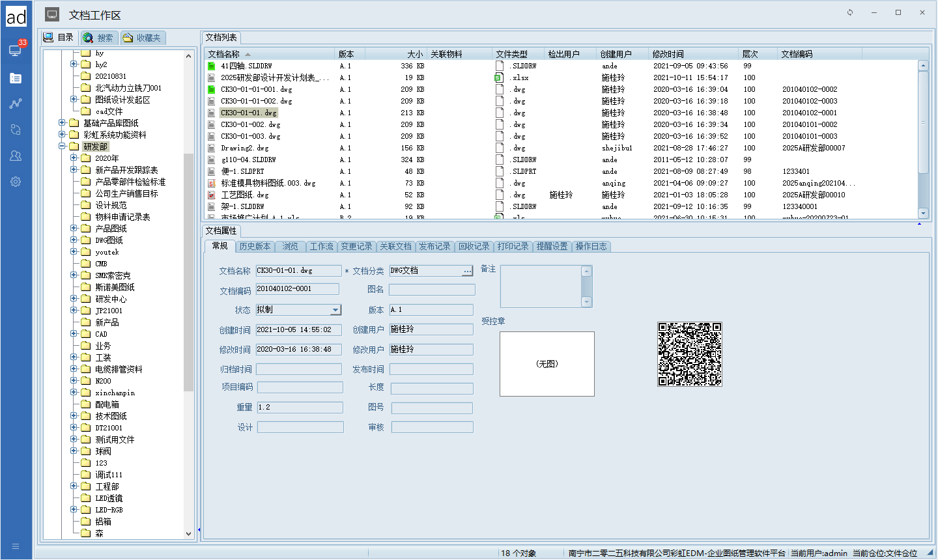Click the document list scroll-down arrow

click(922, 213)
